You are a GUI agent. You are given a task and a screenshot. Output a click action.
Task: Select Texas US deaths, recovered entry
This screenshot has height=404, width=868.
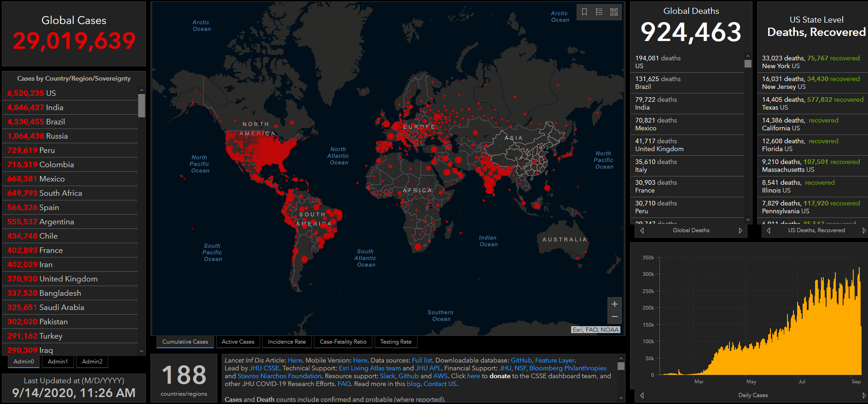click(x=812, y=104)
